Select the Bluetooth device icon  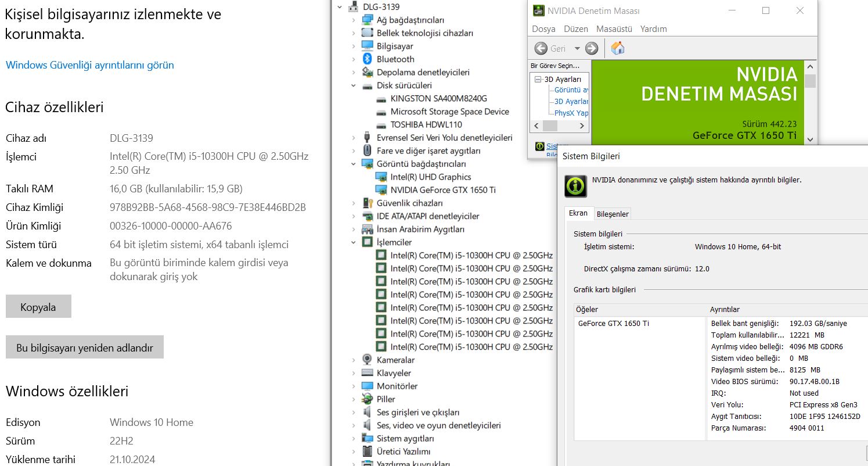(367, 59)
